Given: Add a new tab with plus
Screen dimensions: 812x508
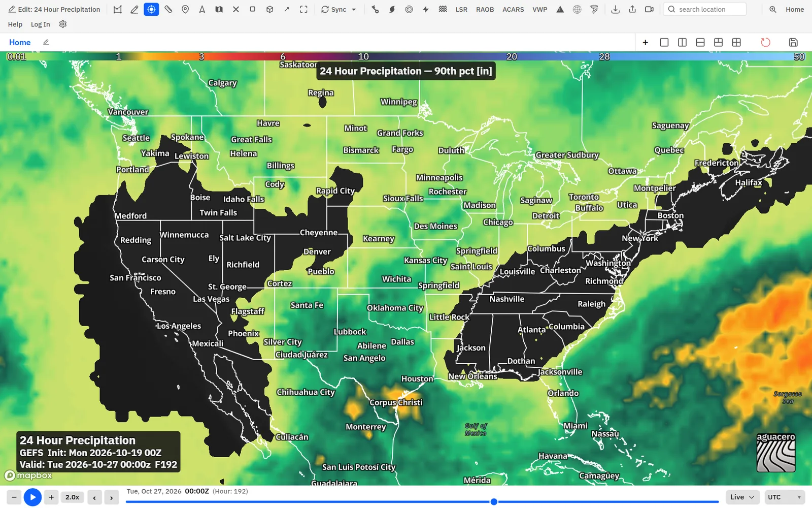Looking at the screenshot, I should 646,42.
